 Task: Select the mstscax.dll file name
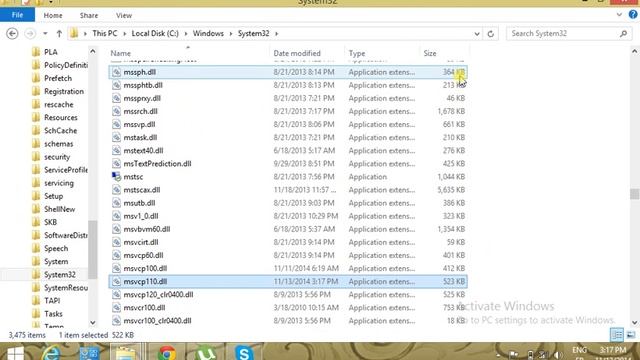point(142,190)
